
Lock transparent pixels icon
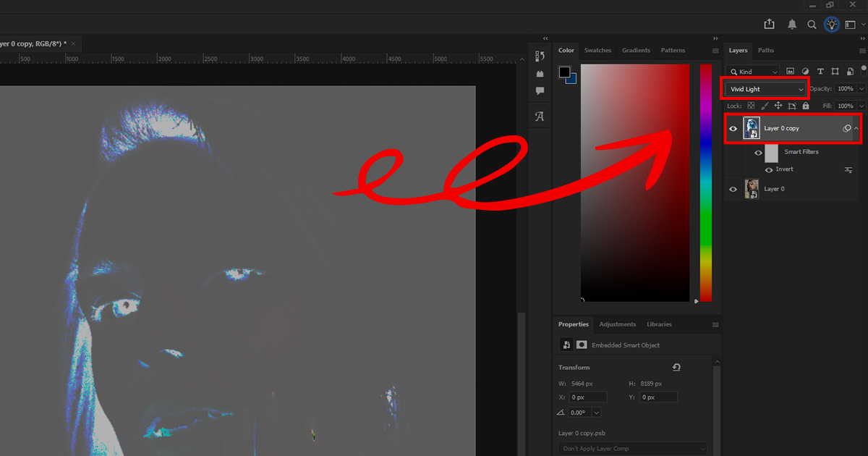pos(751,106)
